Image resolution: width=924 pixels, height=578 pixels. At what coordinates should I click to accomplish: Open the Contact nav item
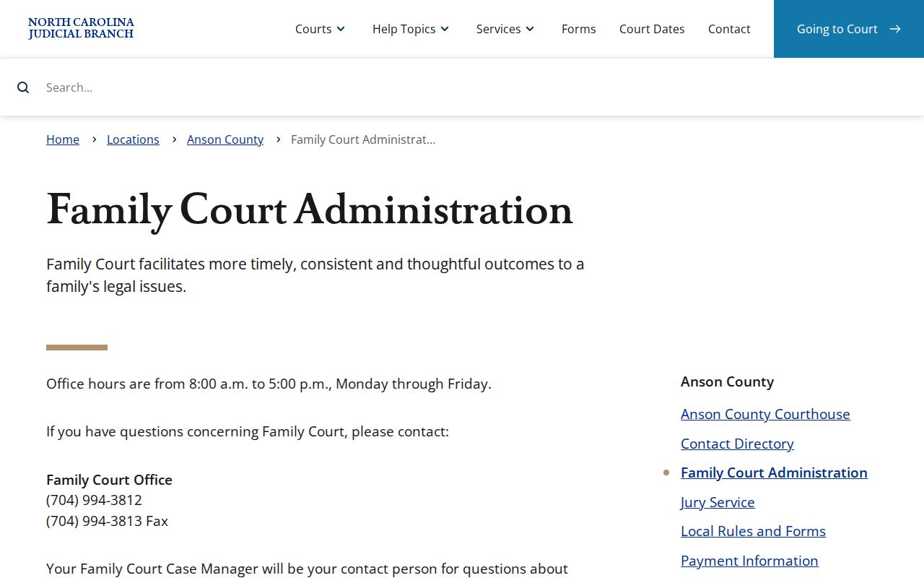coord(729,29)
